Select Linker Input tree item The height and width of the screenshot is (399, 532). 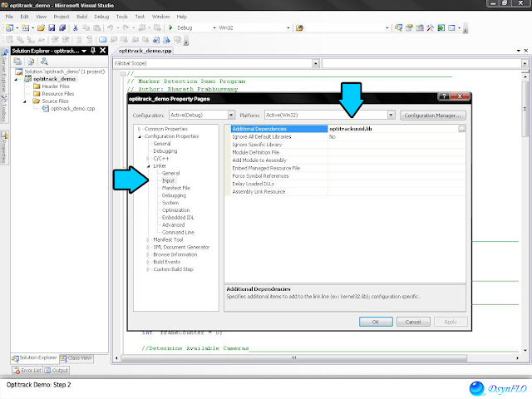(168, 180)
